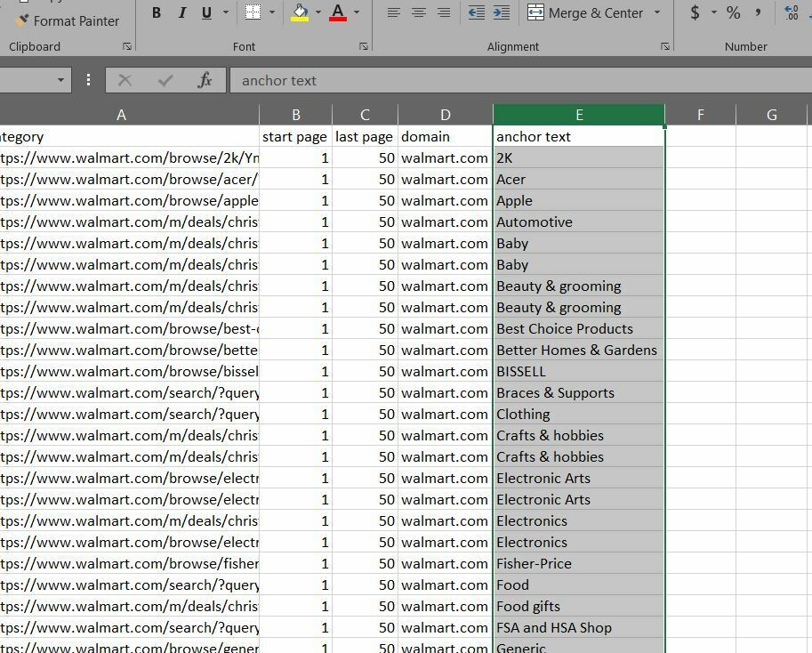Click formula bar options dots
This screenshot has height=653, width=812.
89,80
